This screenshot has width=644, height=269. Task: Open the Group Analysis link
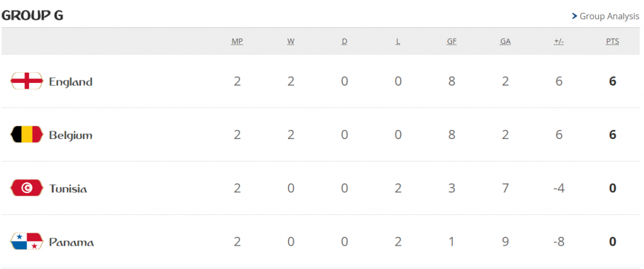coord(609,16)
